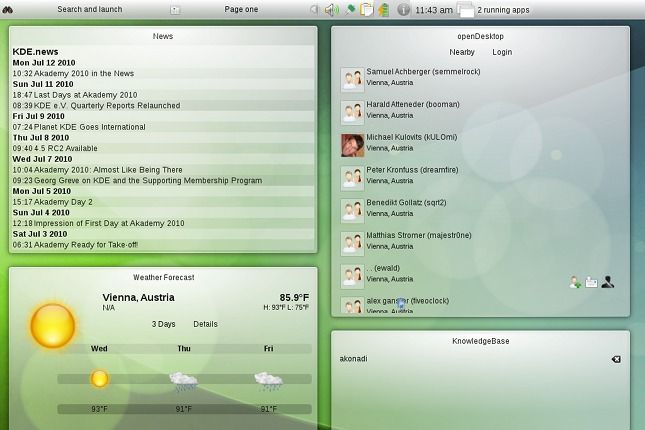Click the KnowledgeBase search field containing akonadi
This screenshot has height=430, width=645.
480,359
